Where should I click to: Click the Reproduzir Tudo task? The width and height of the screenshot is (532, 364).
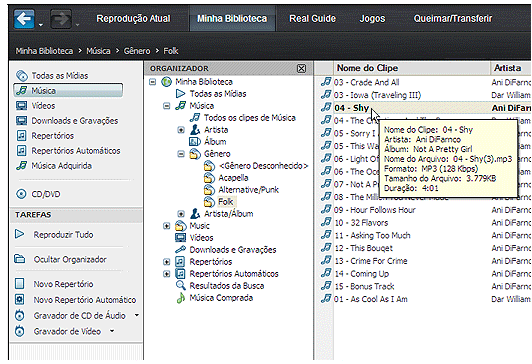(x=54, y=234)
